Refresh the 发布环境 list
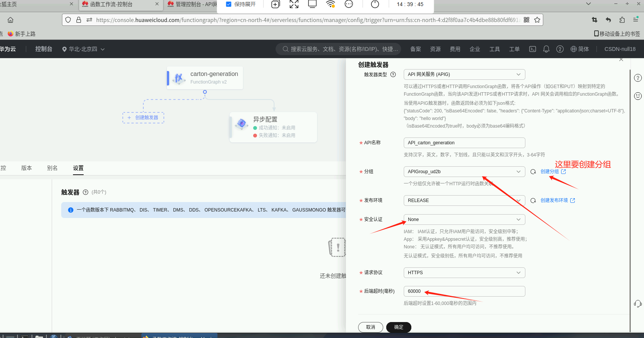The width and height of the screenshot is (644, 338). [533, 201]
